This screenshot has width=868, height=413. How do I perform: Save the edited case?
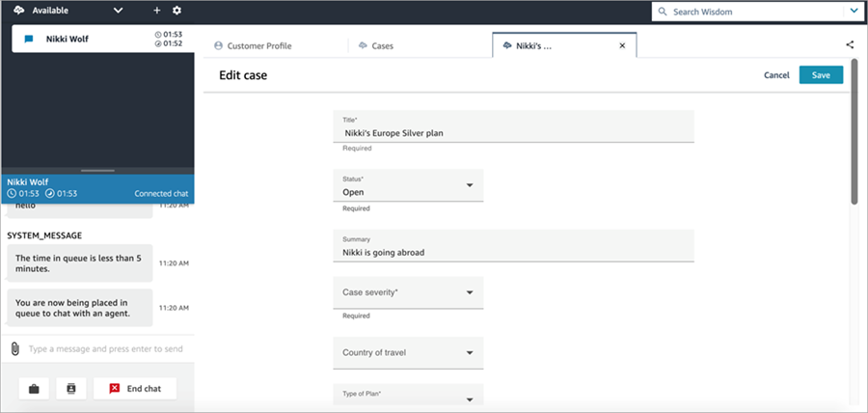(x=821, y=75)
